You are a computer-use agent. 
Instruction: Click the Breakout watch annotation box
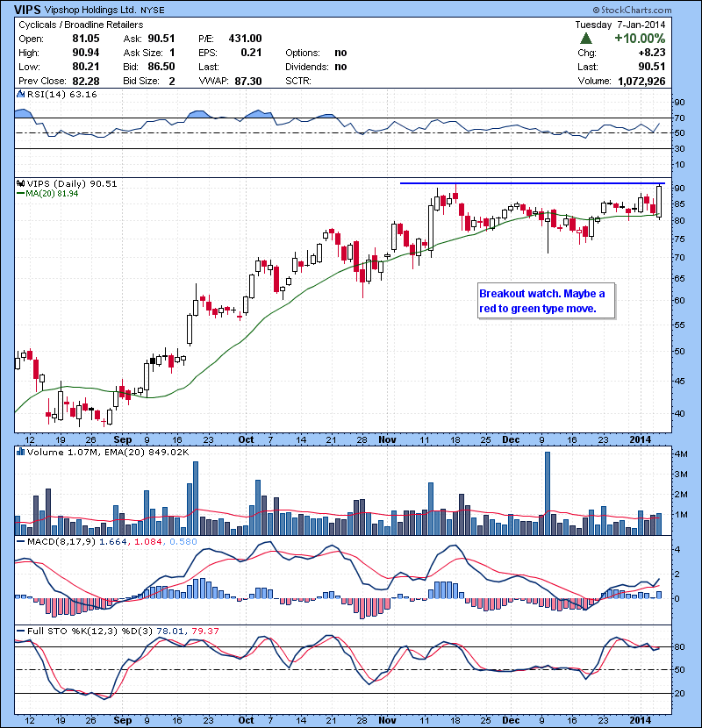tap(547, 301)
